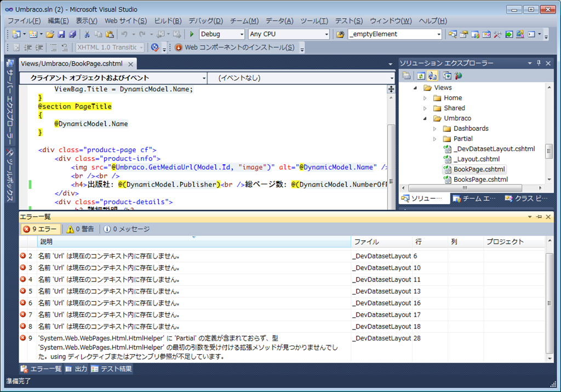Expand the Shared folder in tree
The image size is (561, 392).
(x=425, y=108)
